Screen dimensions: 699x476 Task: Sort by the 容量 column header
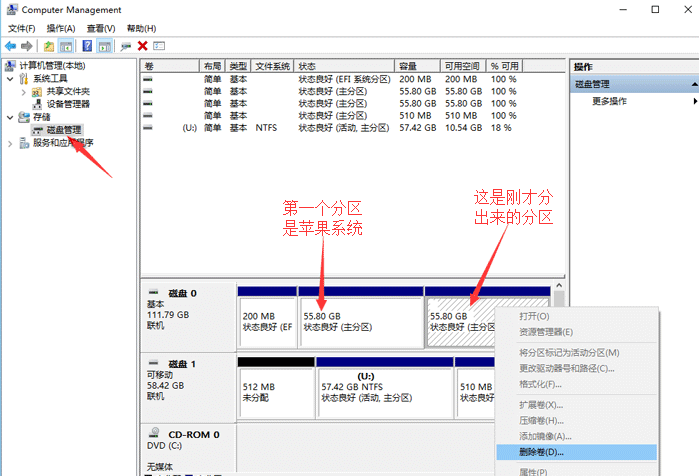pos(407,66)
